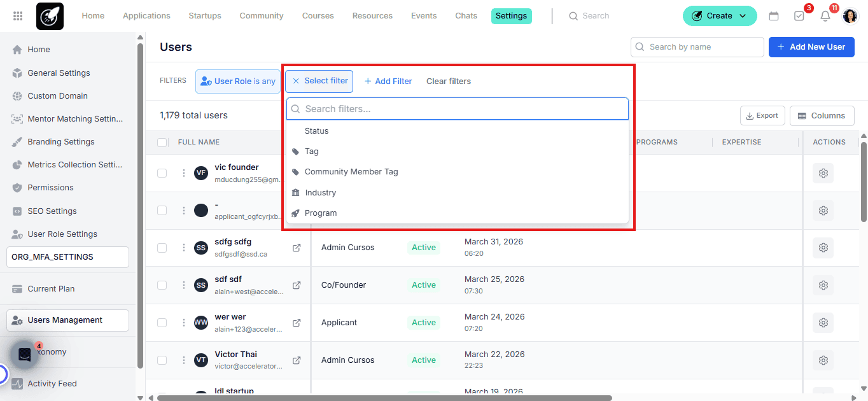
Task: Open the support chat widget icon
Action: tap(25, 355)
